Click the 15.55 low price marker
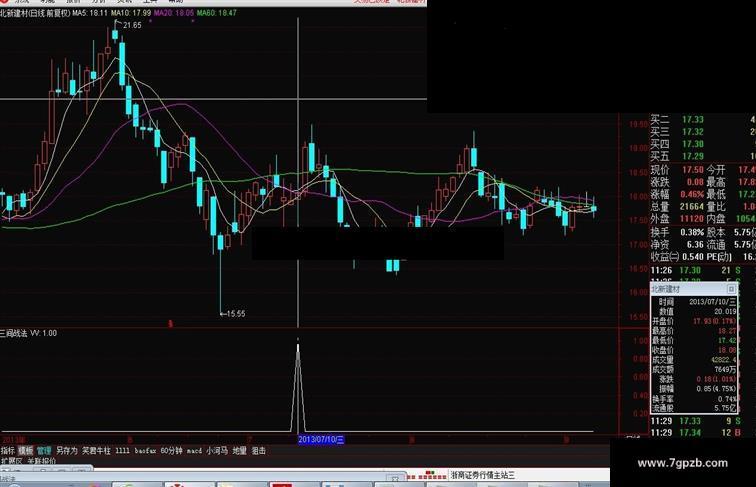 235,313
